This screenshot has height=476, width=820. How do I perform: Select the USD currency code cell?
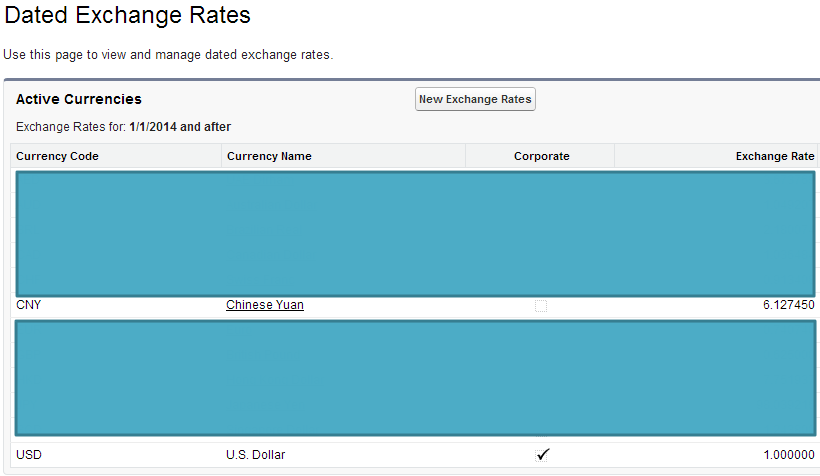[29, 455]
